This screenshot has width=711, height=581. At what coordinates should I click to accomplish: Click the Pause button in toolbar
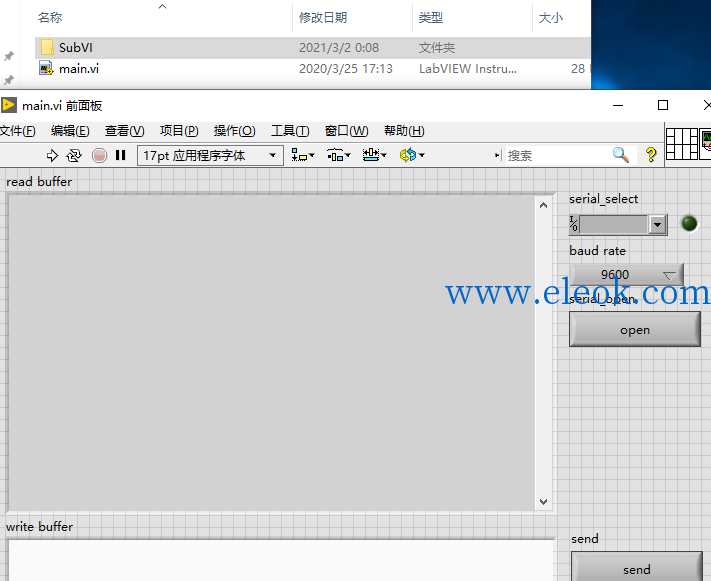(x=121, y=156)
